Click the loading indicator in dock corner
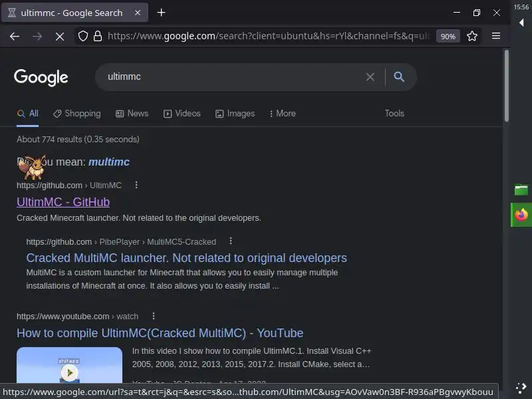 521,388
